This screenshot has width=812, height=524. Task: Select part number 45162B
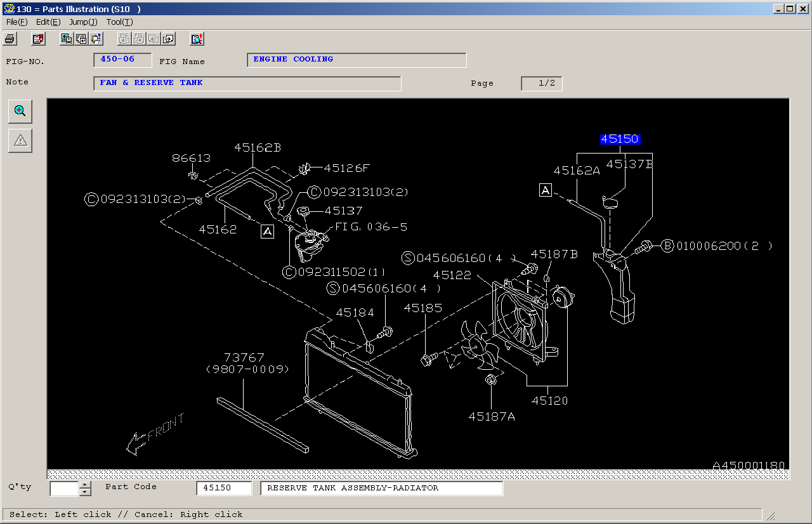tap(258, 148)
